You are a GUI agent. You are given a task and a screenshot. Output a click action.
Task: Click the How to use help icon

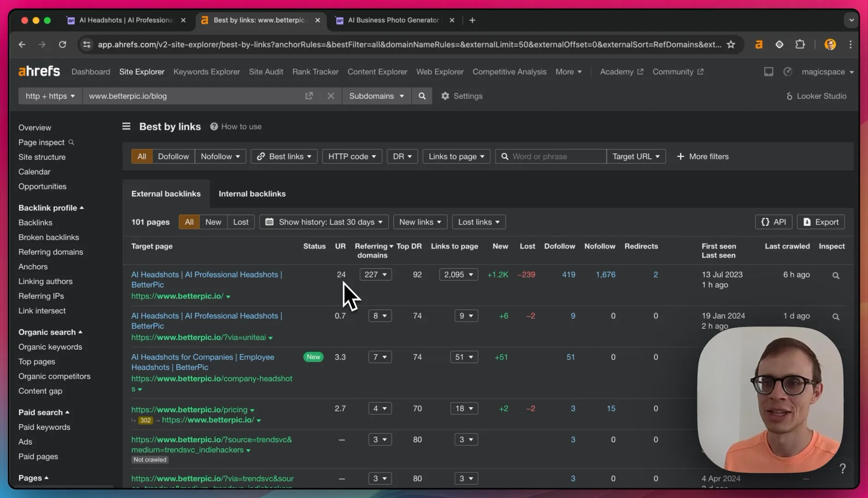point(214,126)
